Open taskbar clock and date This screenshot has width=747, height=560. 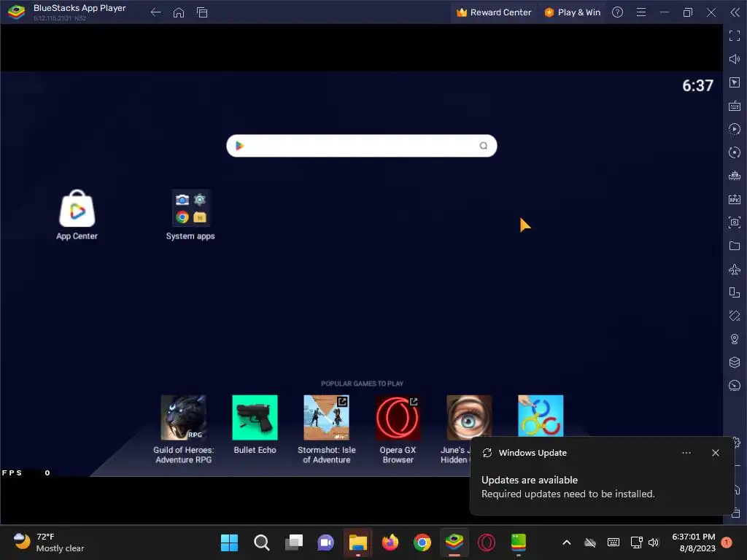(x=694, y=542)
